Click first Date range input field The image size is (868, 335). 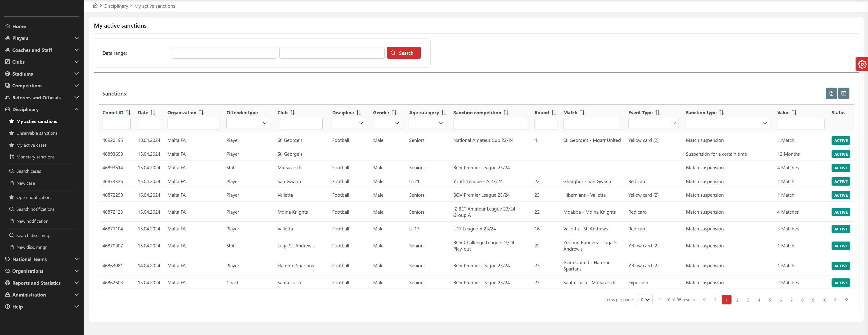pos(224,53)
